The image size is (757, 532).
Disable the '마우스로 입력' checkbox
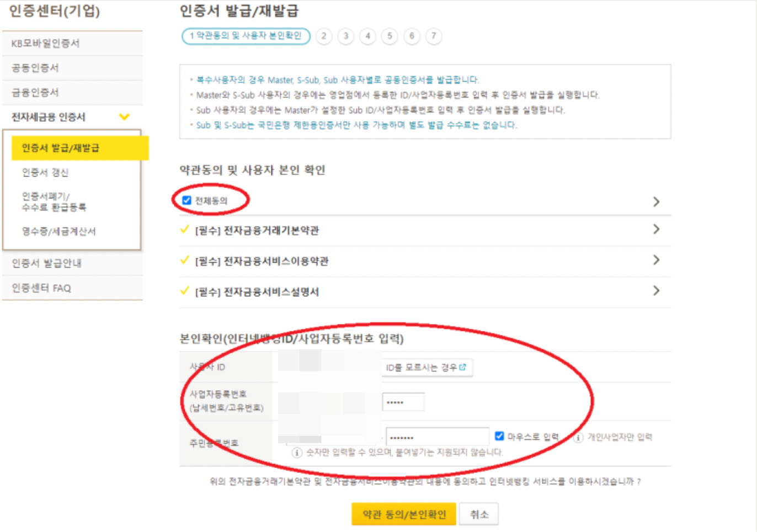(499, 436)
